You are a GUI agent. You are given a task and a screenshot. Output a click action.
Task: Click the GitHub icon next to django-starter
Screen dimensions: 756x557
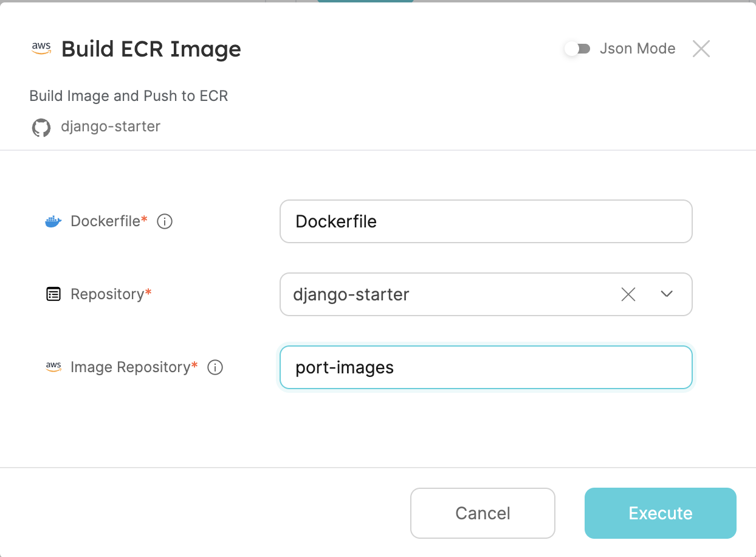[x=41, y=128]
